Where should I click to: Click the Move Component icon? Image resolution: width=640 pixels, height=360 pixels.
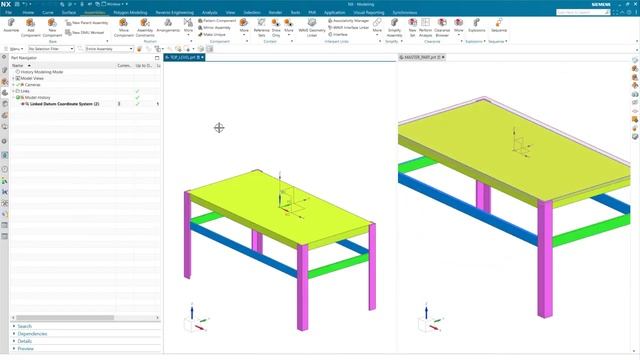coord(123,23)
